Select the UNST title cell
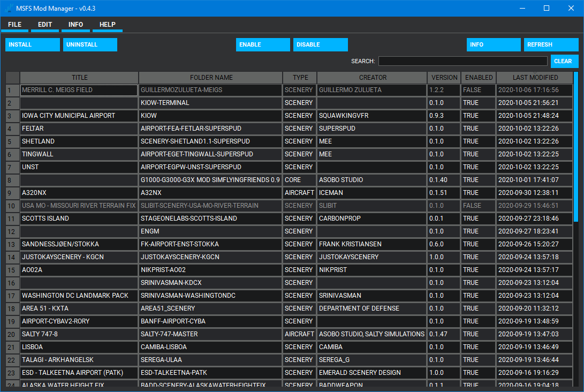This screenshot has width=584, height=392. 79,167
